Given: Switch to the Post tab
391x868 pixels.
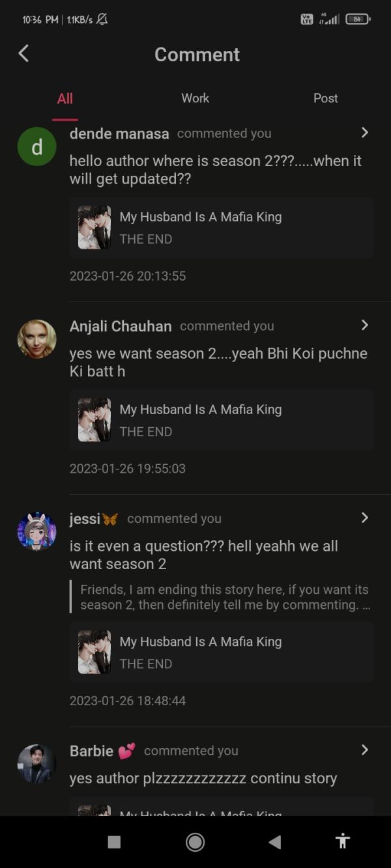Looking at the screenshot, I should point(325,98).
